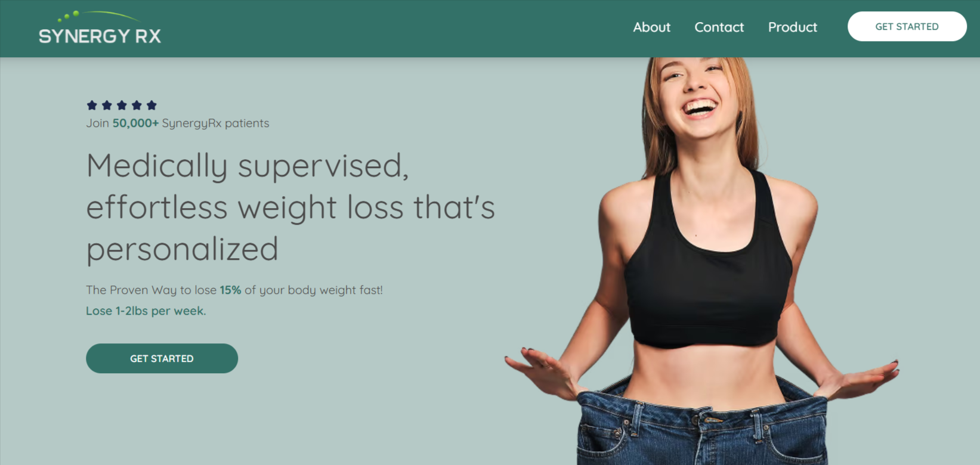Screen dimensions: 980x465
Task: Open the Contact page
Action: [719, 27]
